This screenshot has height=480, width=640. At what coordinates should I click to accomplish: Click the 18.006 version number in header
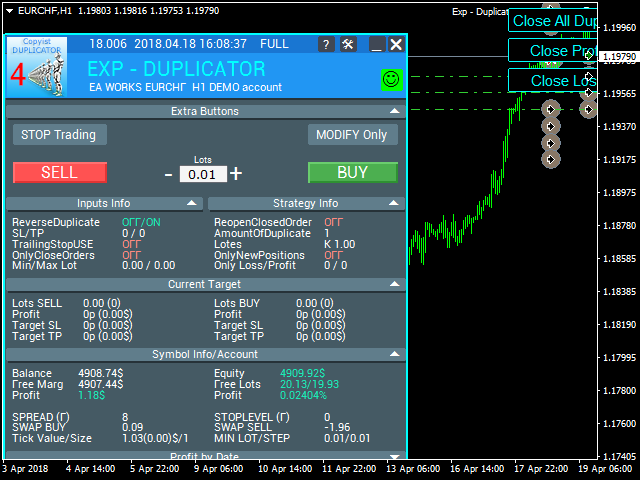[108, 44]
